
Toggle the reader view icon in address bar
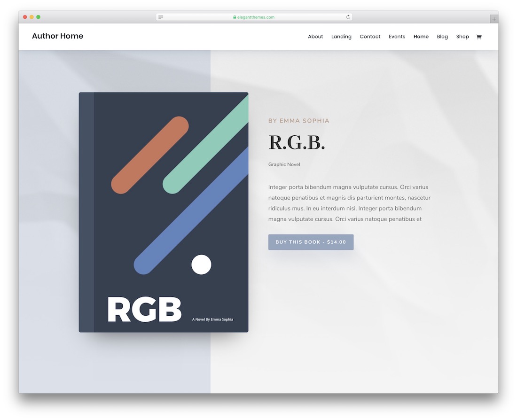click(x=161, y=17)
